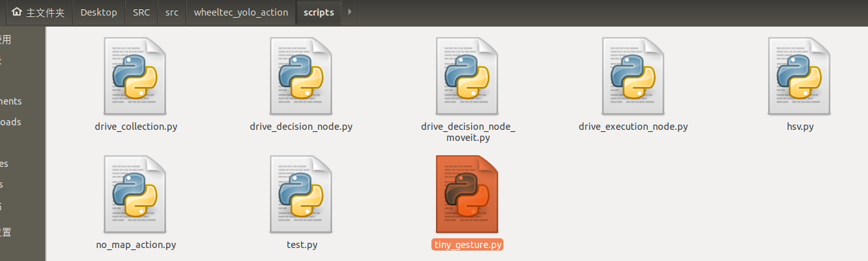Go to the home folder (主文件夹) in path bar
This screenshot has width=868, height=261.
tap(36, 12)
